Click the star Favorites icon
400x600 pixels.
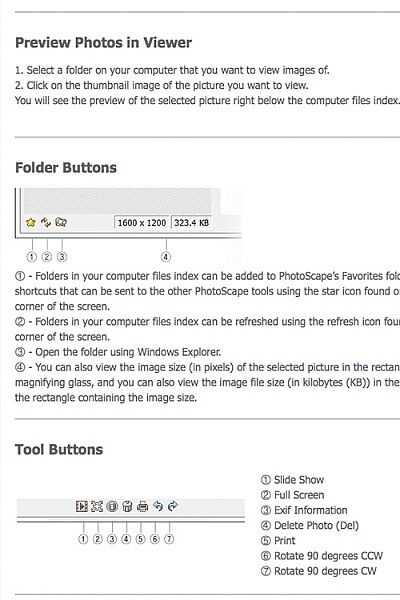pos(31,222)
